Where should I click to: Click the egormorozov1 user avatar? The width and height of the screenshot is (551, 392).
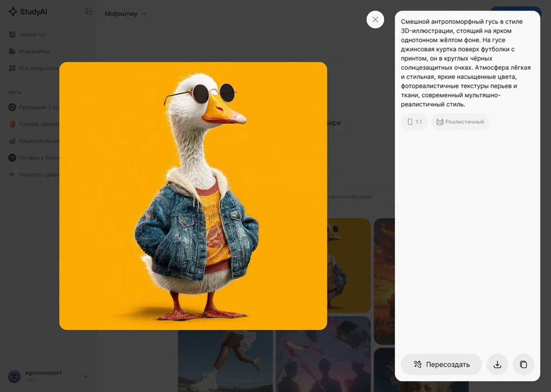(14, 376)
